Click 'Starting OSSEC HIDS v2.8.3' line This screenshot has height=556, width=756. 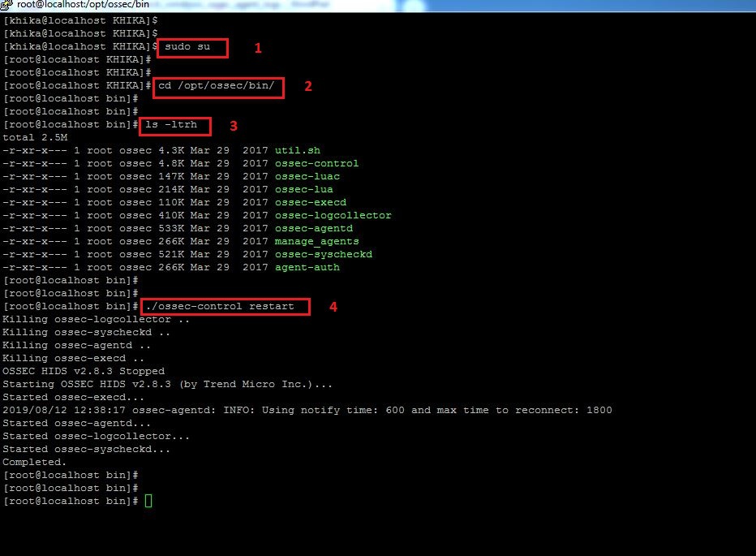pos(167,384)
